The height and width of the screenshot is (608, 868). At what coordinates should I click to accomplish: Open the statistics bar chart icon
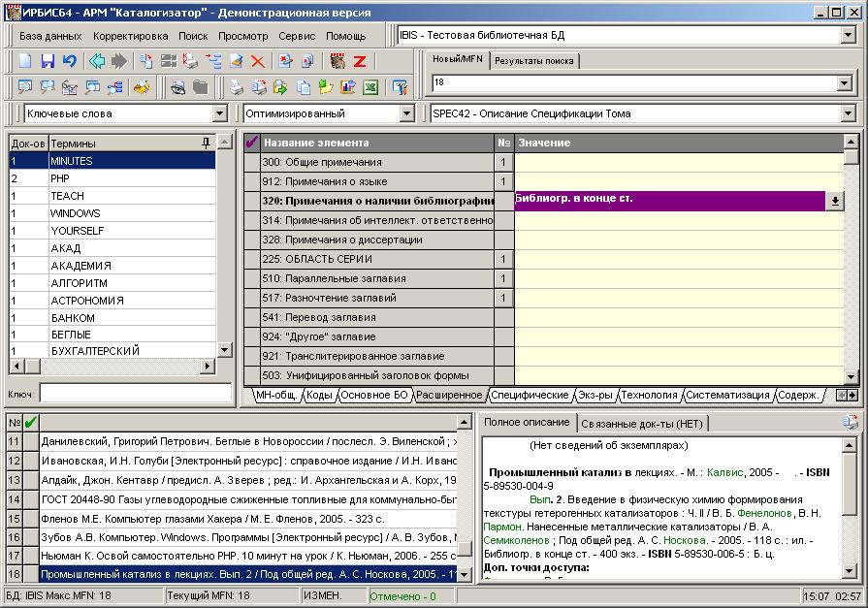click(348, 87)
